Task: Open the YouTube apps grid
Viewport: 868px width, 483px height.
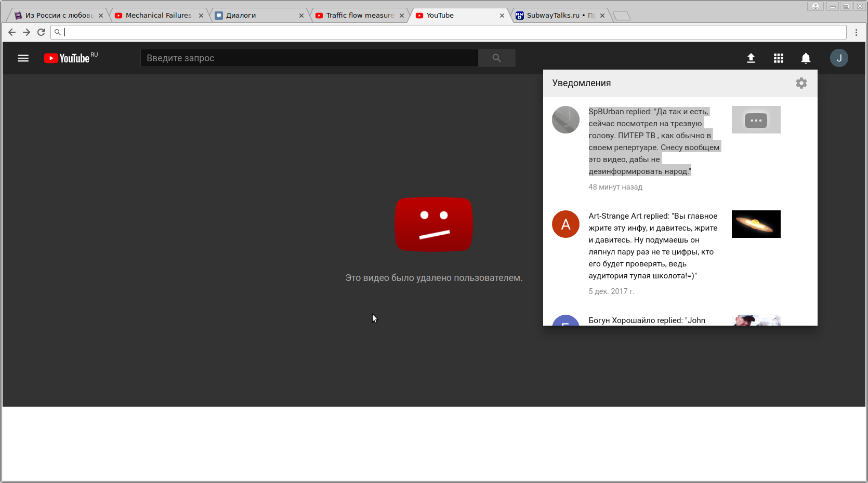Action: 778,58
